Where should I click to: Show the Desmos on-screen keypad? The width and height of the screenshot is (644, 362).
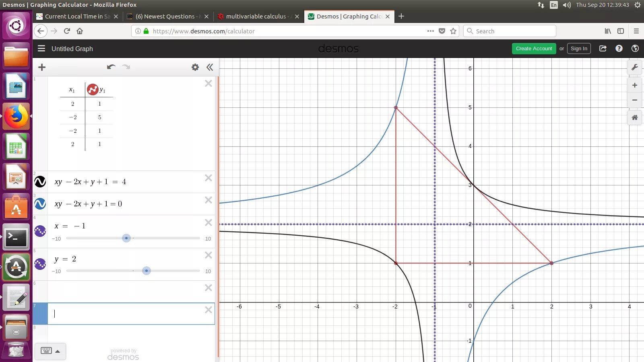pyautogui.click(x=50, y=351)
